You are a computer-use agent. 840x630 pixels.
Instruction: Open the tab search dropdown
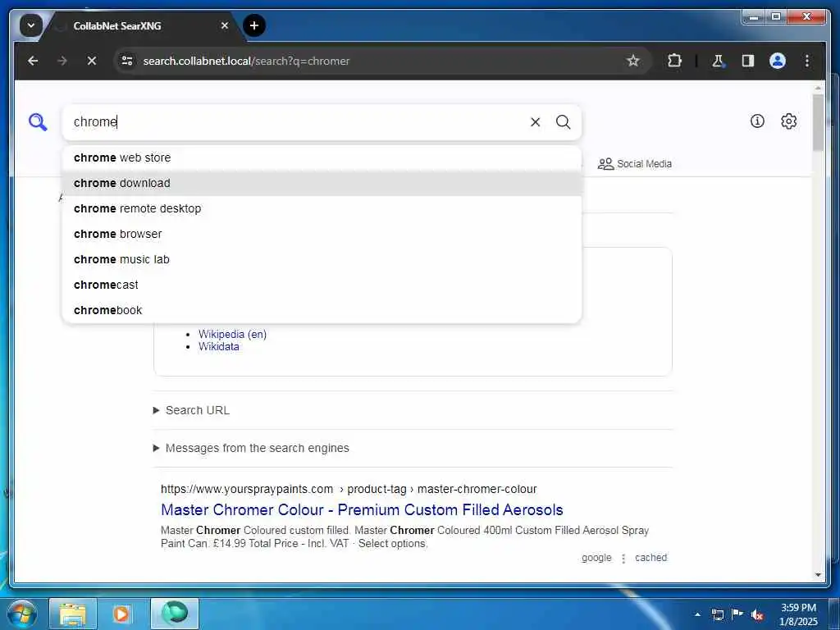[x=30, y=25]
